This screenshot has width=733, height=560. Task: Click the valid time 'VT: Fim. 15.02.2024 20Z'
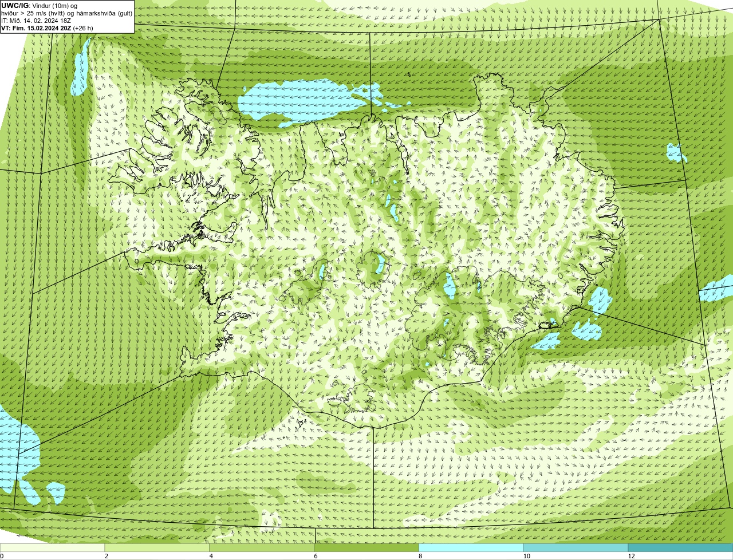pos(36,28)
